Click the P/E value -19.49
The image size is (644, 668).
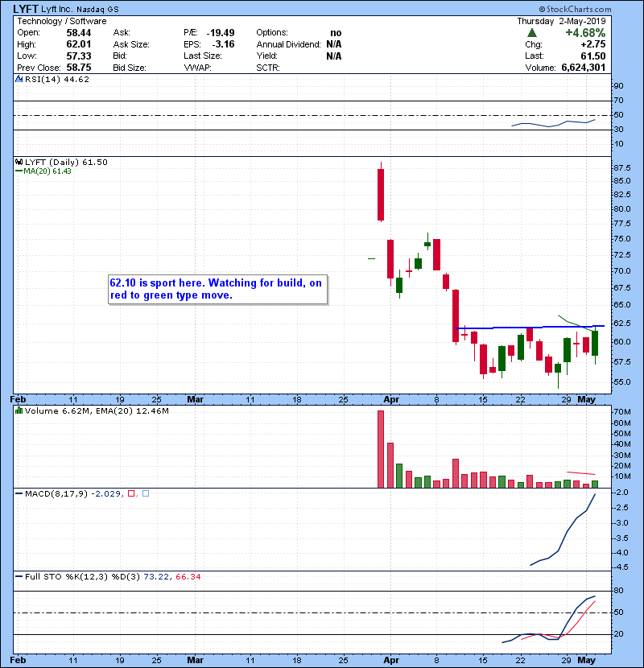[221, 33]
